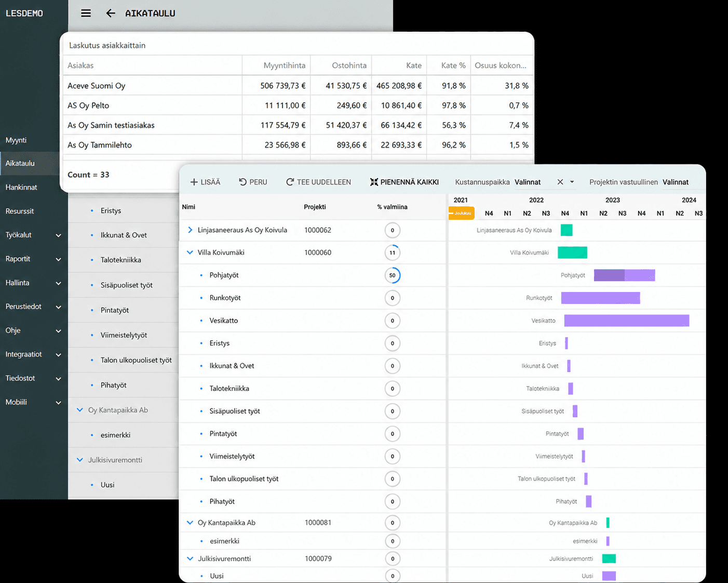Open Hankinnat in the sidebar
Screen dimensions: 728x583
(x=21, y=187)
